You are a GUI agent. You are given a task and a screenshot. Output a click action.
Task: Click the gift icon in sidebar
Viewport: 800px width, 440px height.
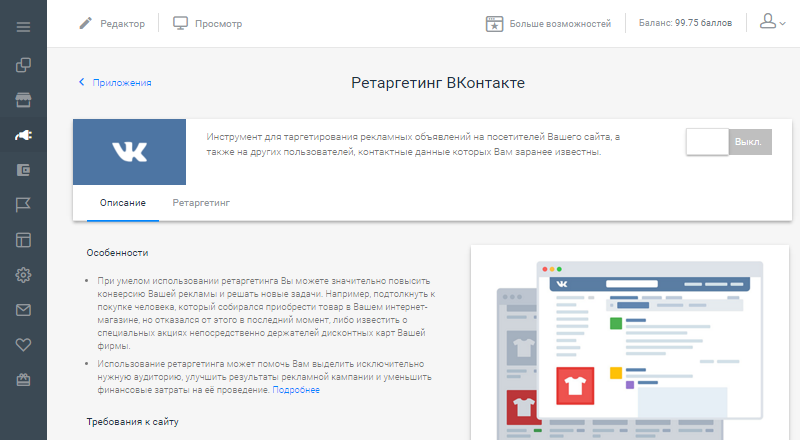pyautogui.click(x=23, y=380)
